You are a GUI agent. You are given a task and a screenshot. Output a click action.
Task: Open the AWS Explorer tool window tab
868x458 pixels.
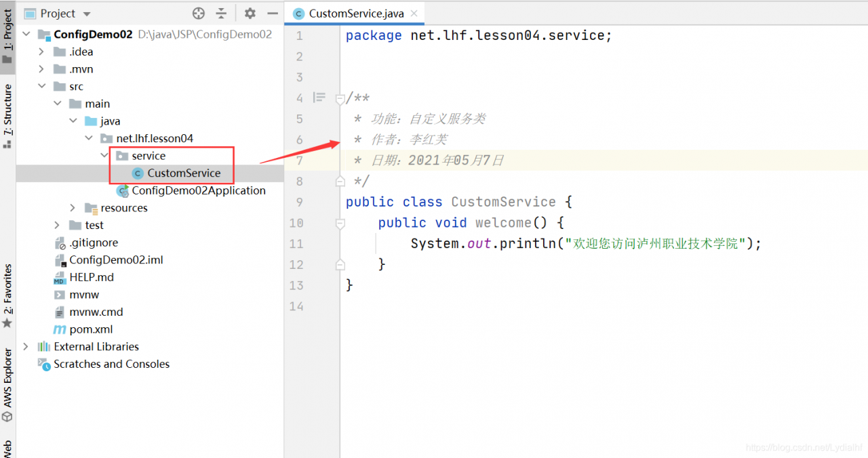pyautogui.click(x=7, y=384)
